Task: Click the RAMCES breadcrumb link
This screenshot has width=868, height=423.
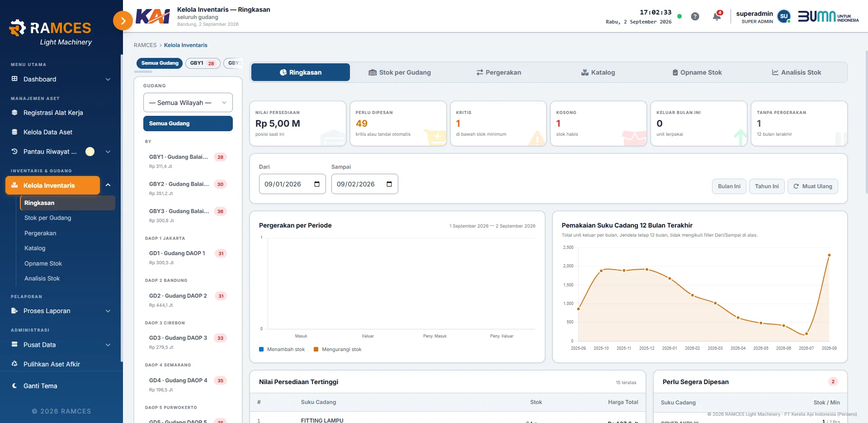Action: click(145, 45)
